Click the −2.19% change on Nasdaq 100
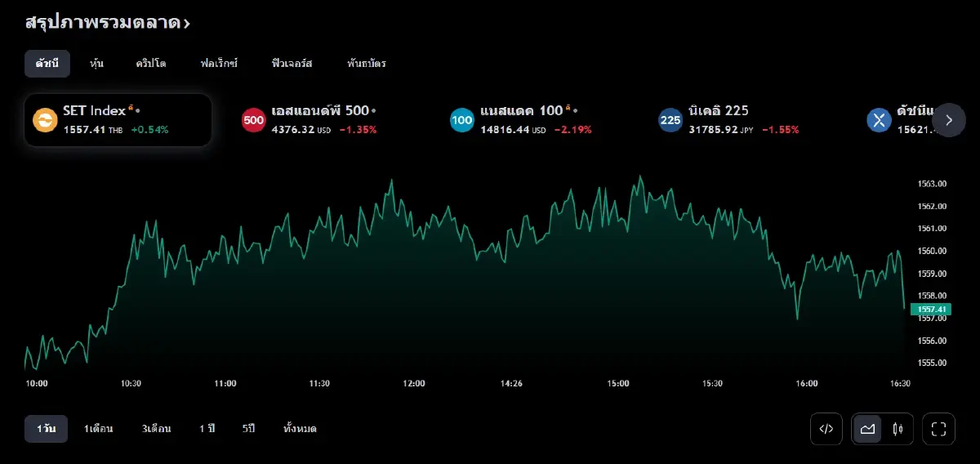980x464 pixels. [x=572, y=130]
